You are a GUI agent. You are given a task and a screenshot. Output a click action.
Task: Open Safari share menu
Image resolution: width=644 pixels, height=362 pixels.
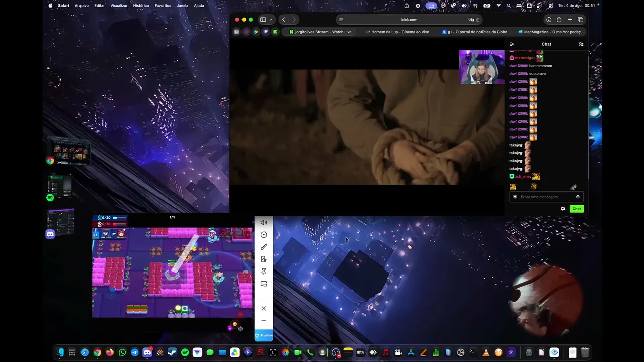(x=559, y=20)
